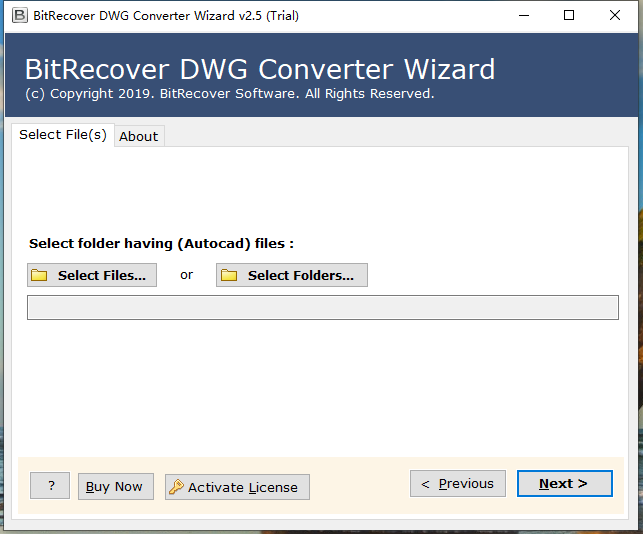
Task: Click the empty file path field
Action: pos(323,308)
